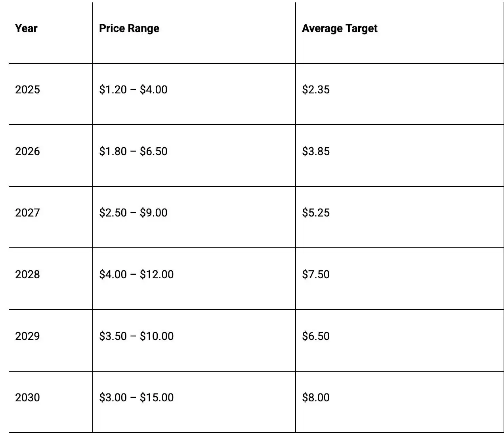The width and height of the screenshot is (504, 433).
Task: Click the Year column header
Action: click(x=26, y=28)
